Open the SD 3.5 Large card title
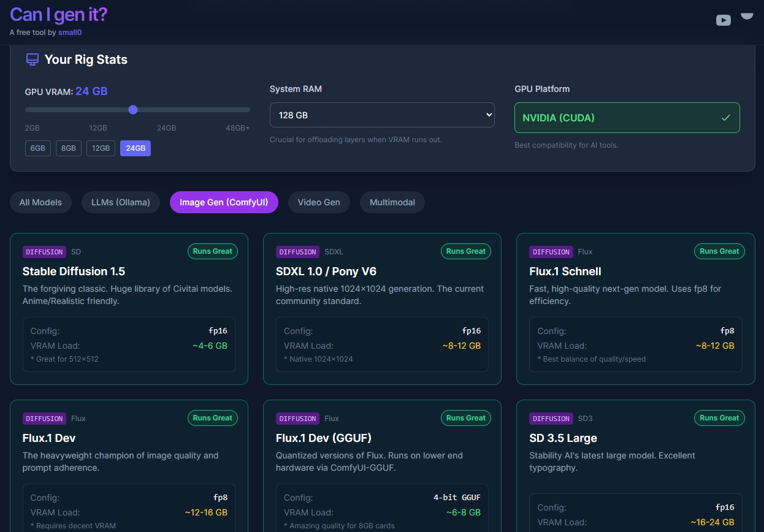This screenshot has height=532, width=764. point(563,438)
